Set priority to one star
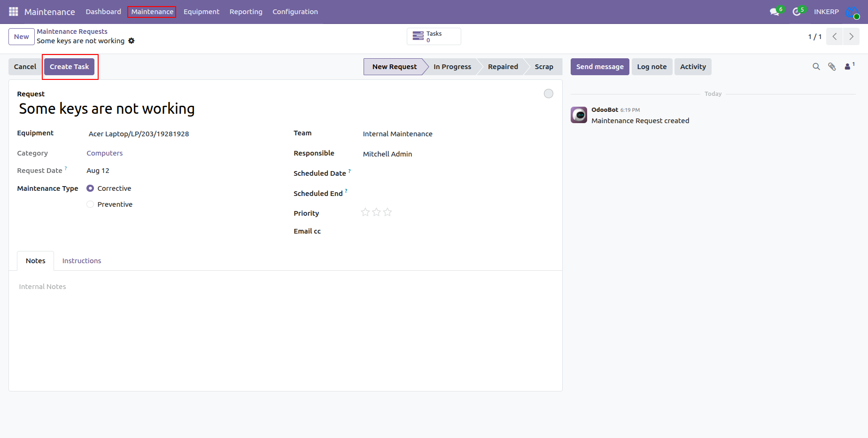 coord(365,212)
